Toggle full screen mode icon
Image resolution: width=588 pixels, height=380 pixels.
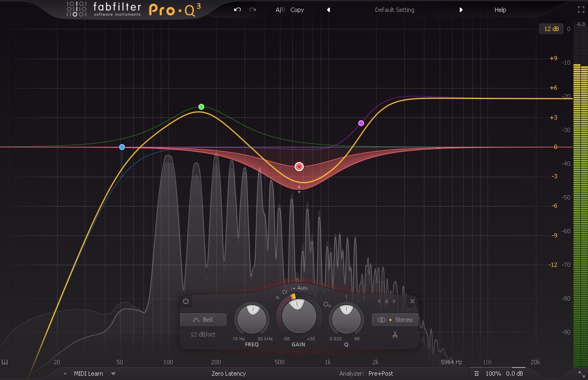[581, 10]
